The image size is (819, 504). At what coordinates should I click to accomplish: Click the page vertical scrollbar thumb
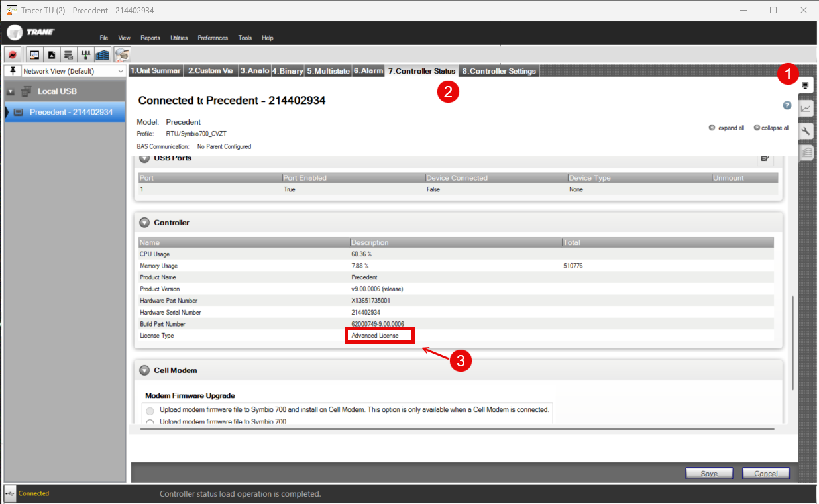792,343
